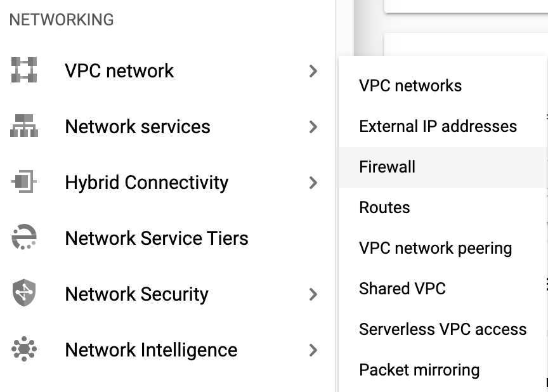Expand the VPC network submenu chevron
Screen dimensions: 548x392
[x=313, y=72]
